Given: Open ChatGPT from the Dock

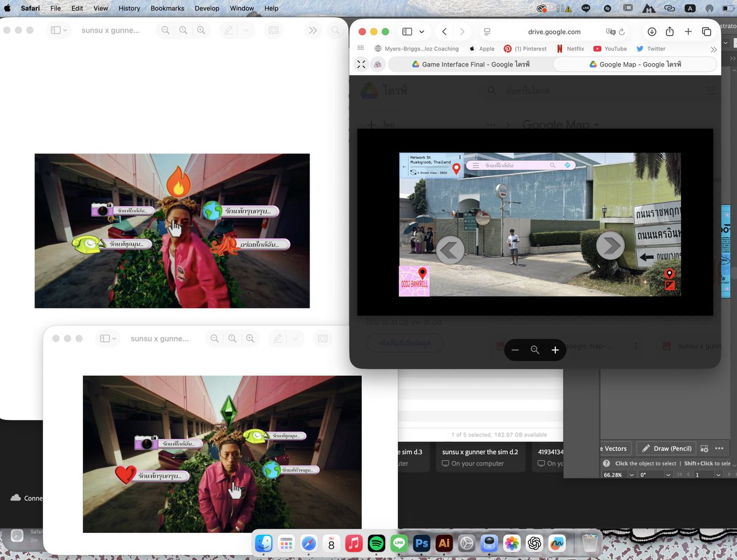Looking at the screenshot, I should pos(535,543).
